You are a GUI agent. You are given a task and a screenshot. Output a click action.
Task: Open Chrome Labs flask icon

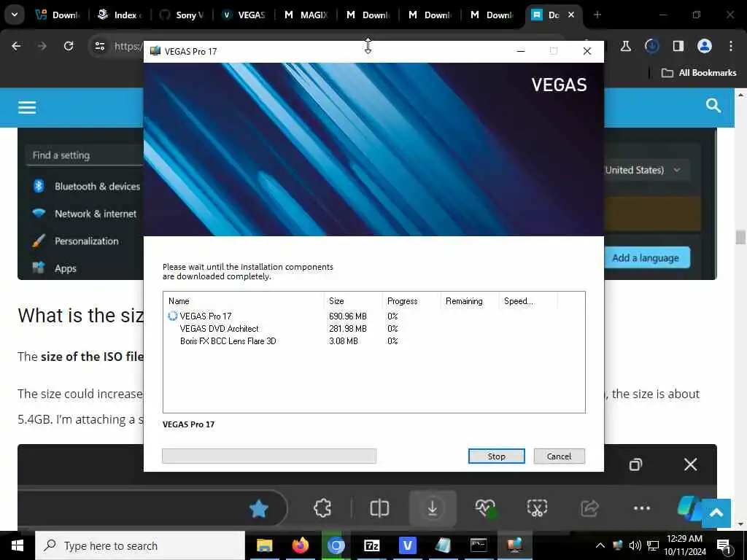(x=625, y=46)
